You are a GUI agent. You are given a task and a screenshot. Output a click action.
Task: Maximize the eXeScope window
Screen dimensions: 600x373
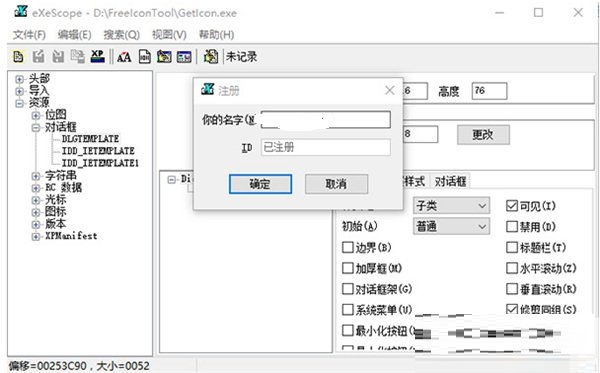coord(538,13)
